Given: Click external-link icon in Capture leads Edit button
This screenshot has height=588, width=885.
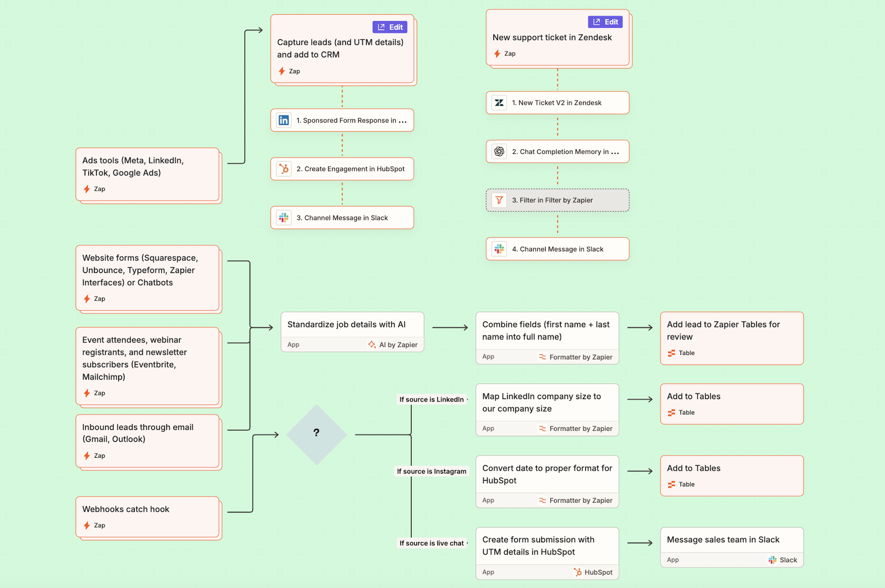Looking at the screenshot, I should (381, 27).
